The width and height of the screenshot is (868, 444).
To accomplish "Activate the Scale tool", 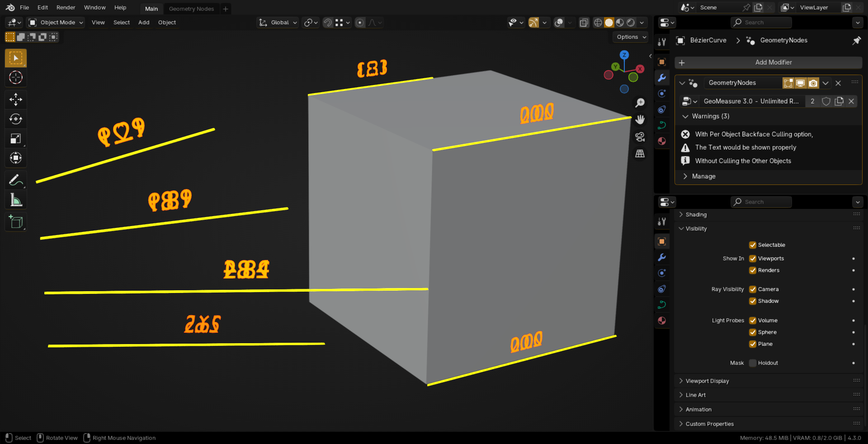I will point(16,138).
